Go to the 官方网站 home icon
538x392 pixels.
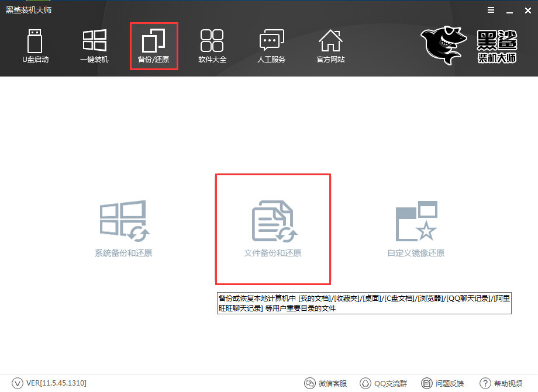(x=330, y=46)
